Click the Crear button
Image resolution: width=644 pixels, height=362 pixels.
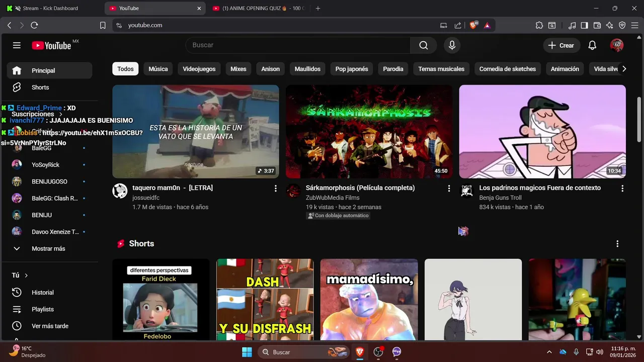pos(561,45)
